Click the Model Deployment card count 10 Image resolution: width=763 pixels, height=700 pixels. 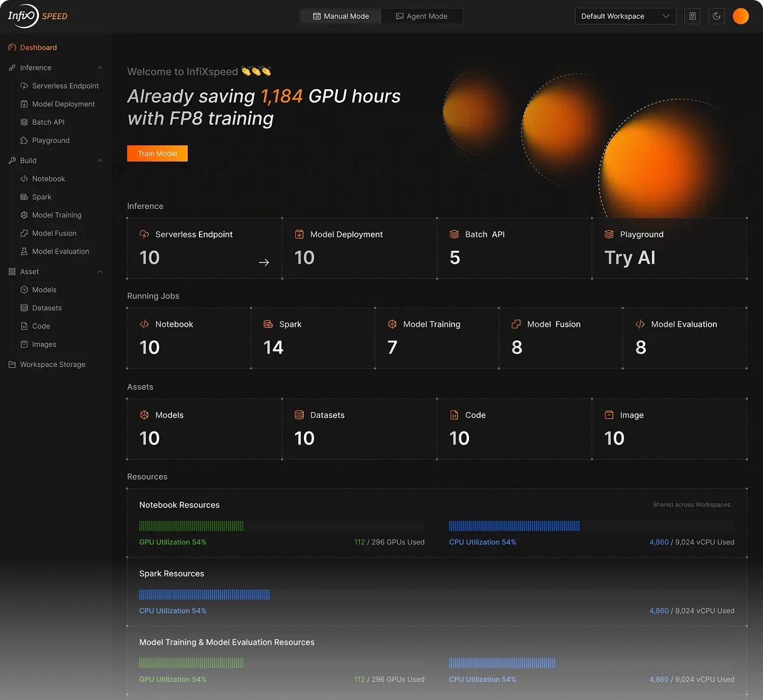(304, 258)
